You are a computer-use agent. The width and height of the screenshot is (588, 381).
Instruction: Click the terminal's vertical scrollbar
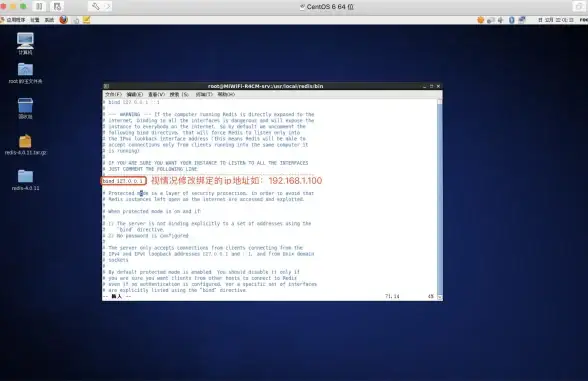[x=440, y=200]
